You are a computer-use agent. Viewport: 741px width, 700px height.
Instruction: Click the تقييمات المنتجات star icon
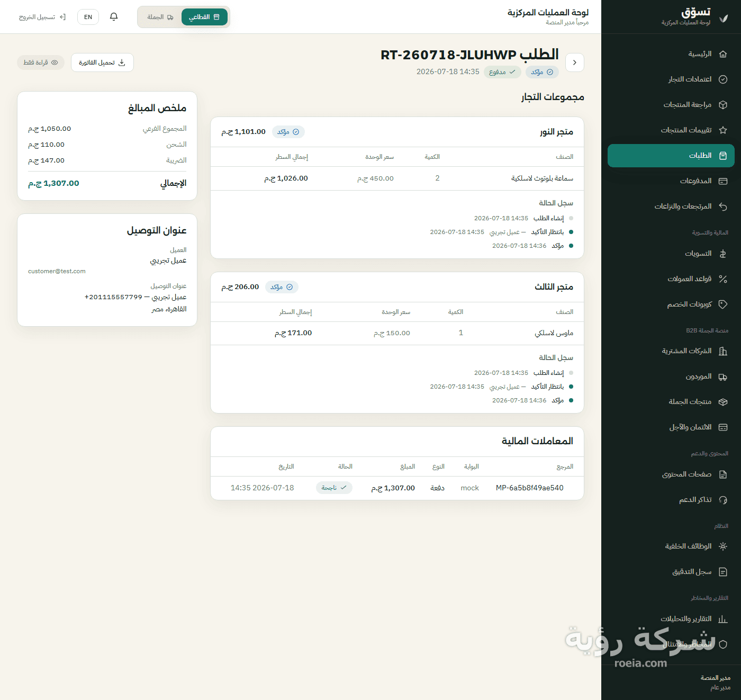(x=723, y=130)
